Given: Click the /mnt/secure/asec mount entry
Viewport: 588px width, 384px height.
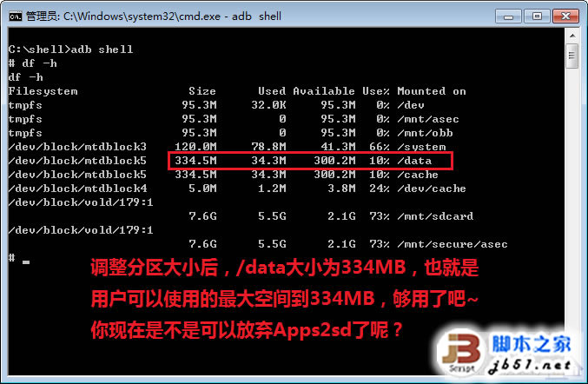Looking at the screenshot, I should tap(453, 244).
